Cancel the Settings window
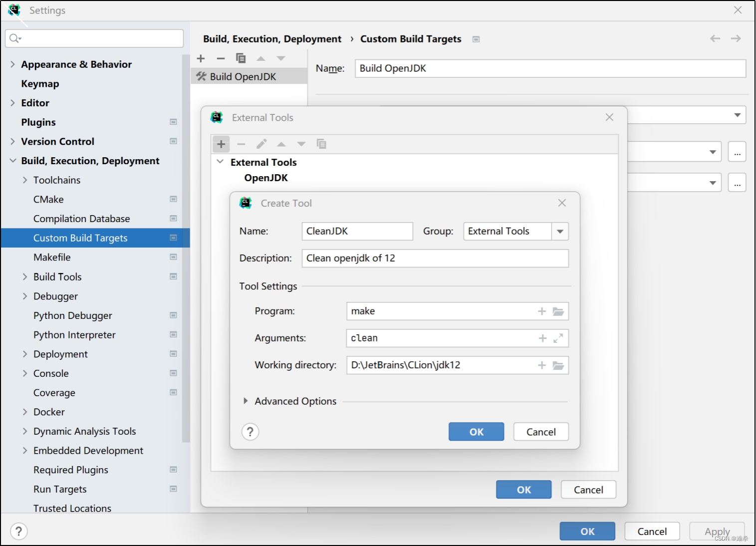The width and height of the screenshot is (756, 546). point(652,532)
